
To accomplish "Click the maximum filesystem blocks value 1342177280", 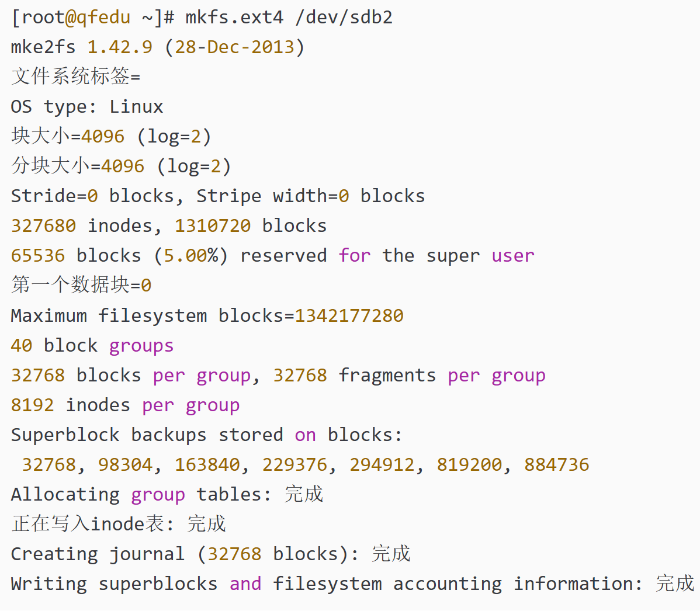I will [349, 315].
